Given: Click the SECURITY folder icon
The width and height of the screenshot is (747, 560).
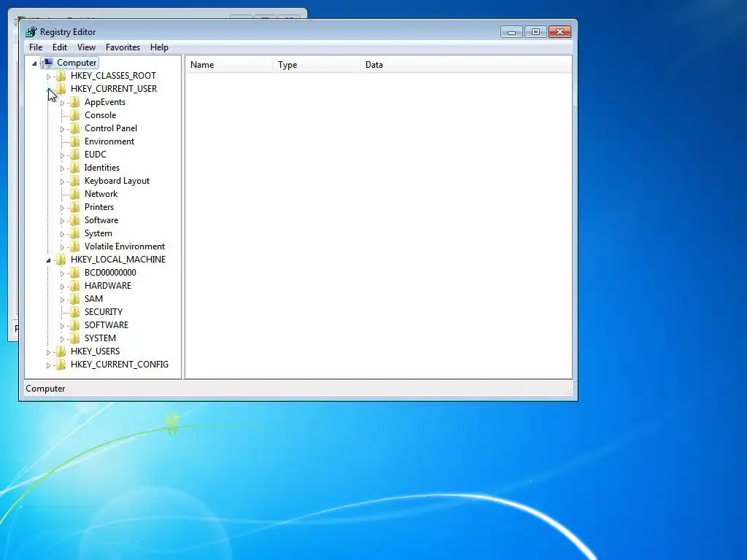Looking at the screenshot, I should (x=75, y=312).
